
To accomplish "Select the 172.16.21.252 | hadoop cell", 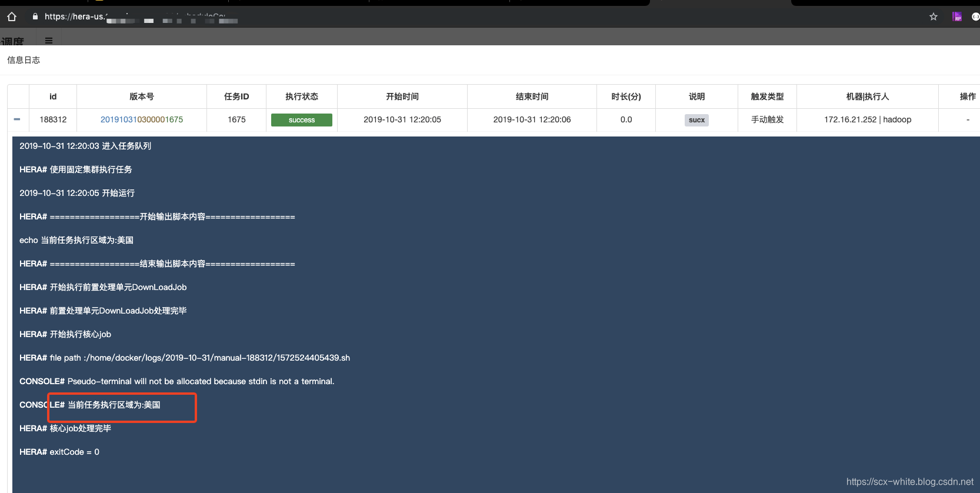I will (x=868, y=119).
